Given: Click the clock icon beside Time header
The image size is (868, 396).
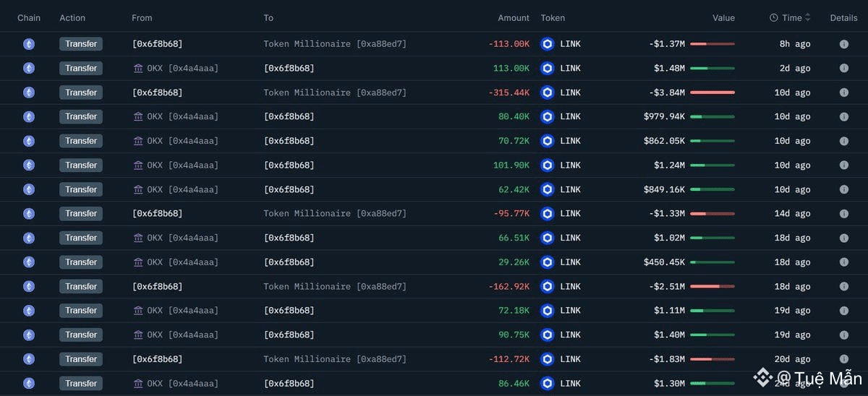Looking at the screenshot, I should click(774, 18).
